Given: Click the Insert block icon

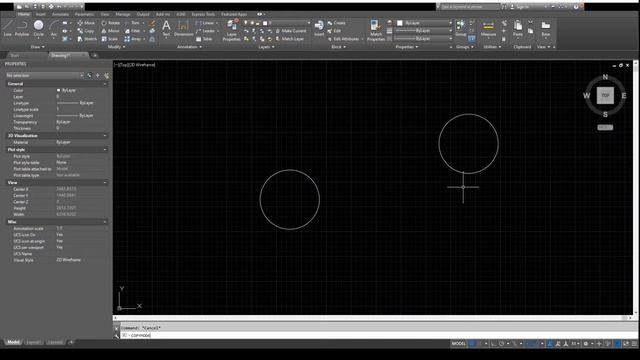Looking at the screenshot, I should 319,28.
